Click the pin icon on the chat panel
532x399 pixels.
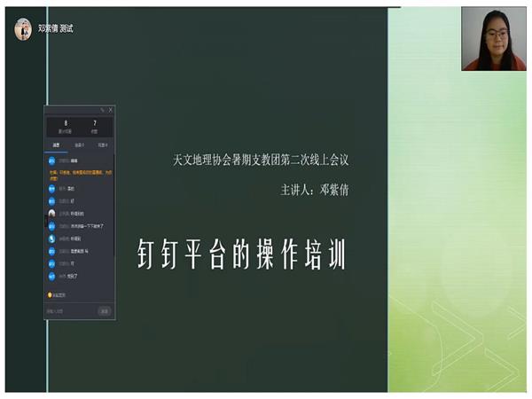point(102,110)
